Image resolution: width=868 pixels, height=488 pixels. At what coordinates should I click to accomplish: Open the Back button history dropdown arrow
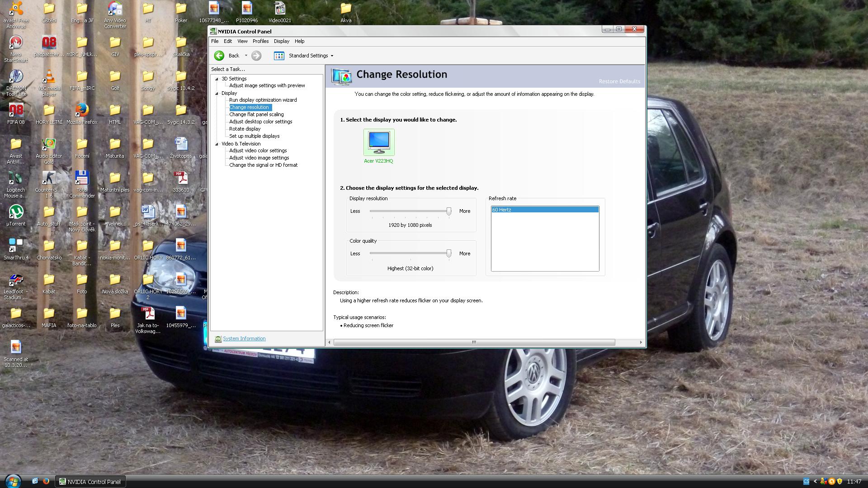246,56
